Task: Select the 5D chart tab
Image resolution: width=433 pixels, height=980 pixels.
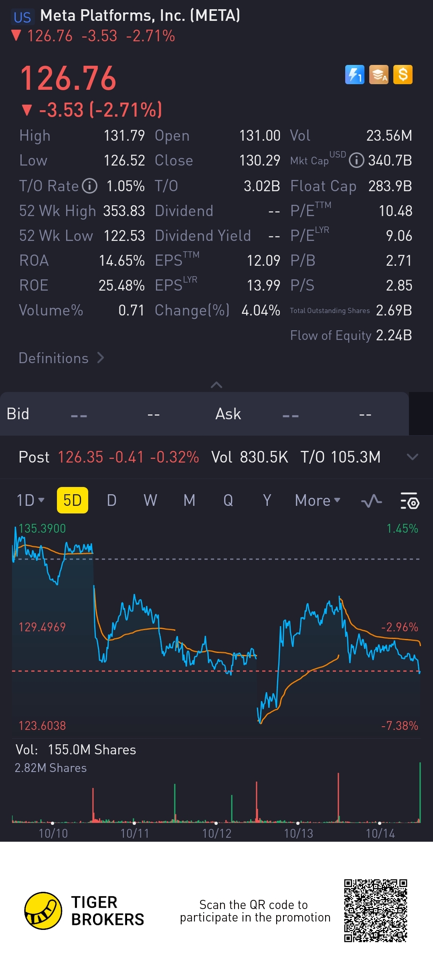Action: [x=73, y=500]
